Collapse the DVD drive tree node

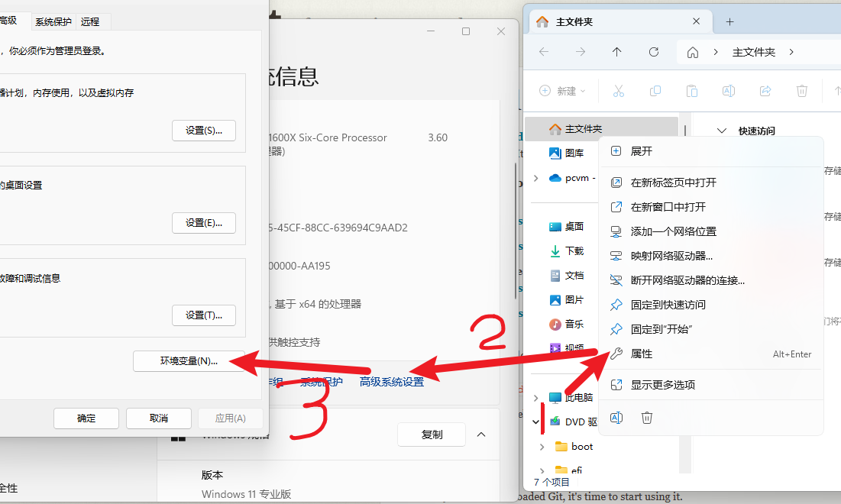(x=536, y=422)
